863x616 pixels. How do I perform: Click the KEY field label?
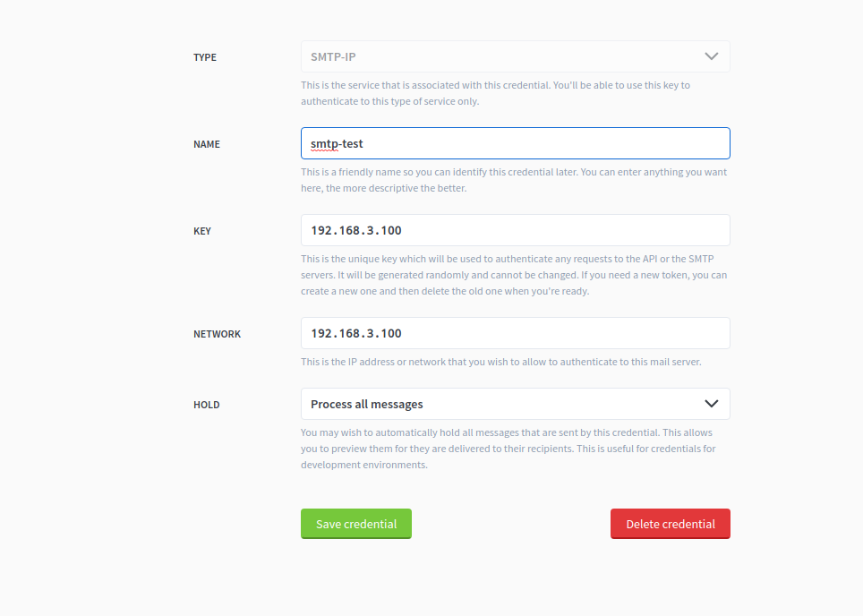pos(202,230)
